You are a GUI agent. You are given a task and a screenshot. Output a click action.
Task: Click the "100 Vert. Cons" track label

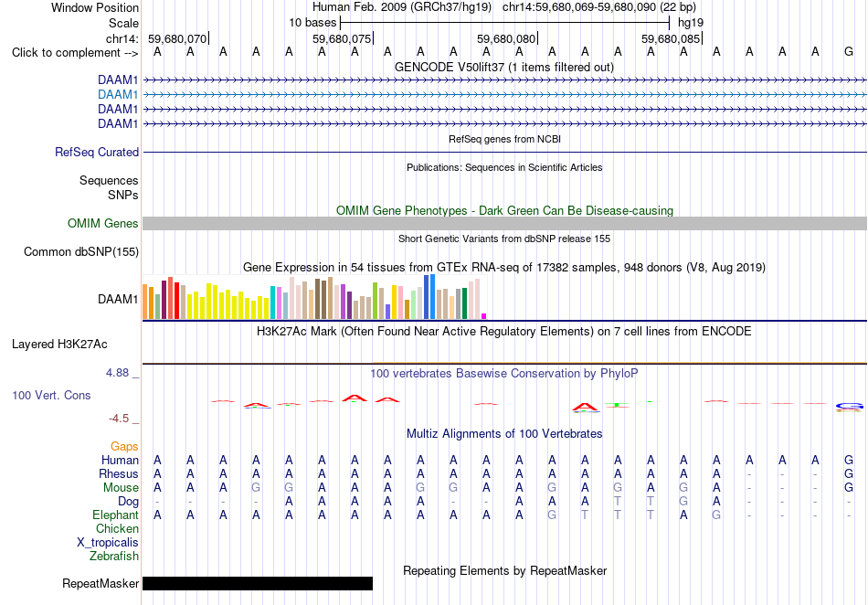coord(51,395)
